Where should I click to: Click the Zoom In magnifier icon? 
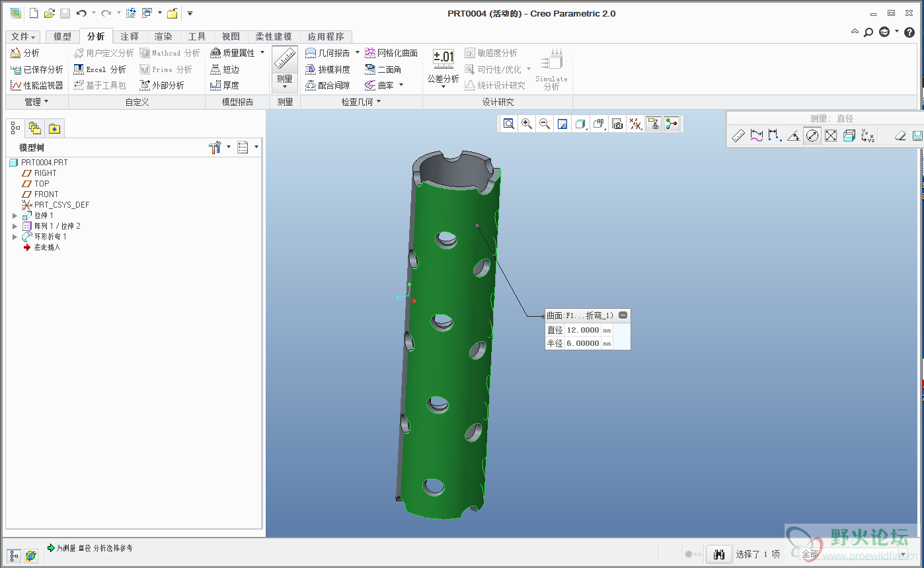tap(527, 124)
